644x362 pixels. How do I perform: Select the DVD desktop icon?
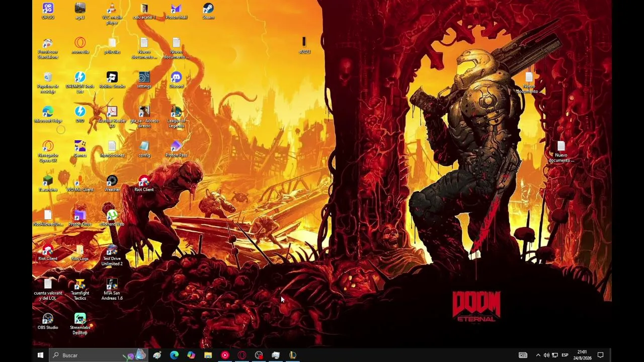pos(80,115)
